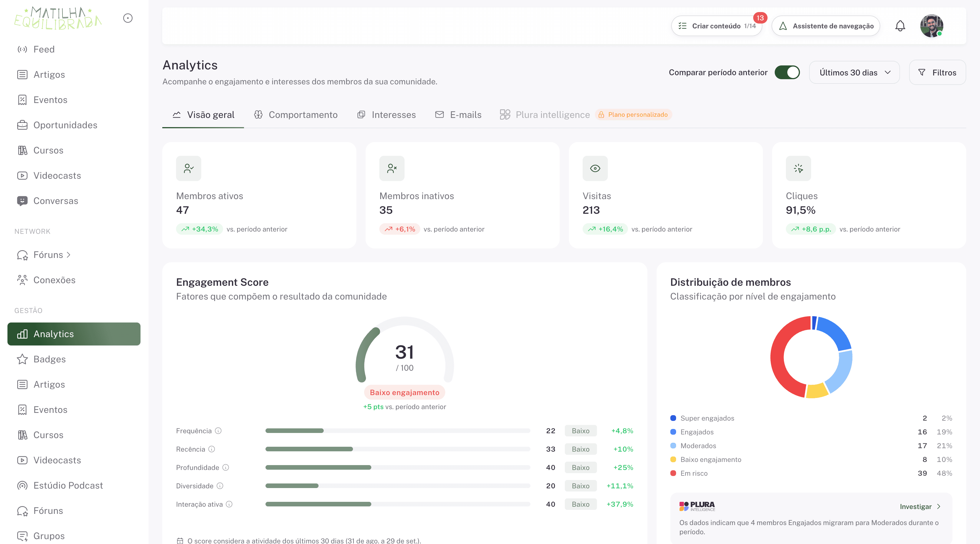Click the Membros inativos card icon
The image size is (980, 544).
pyautogui.click(x=391, y=168)
